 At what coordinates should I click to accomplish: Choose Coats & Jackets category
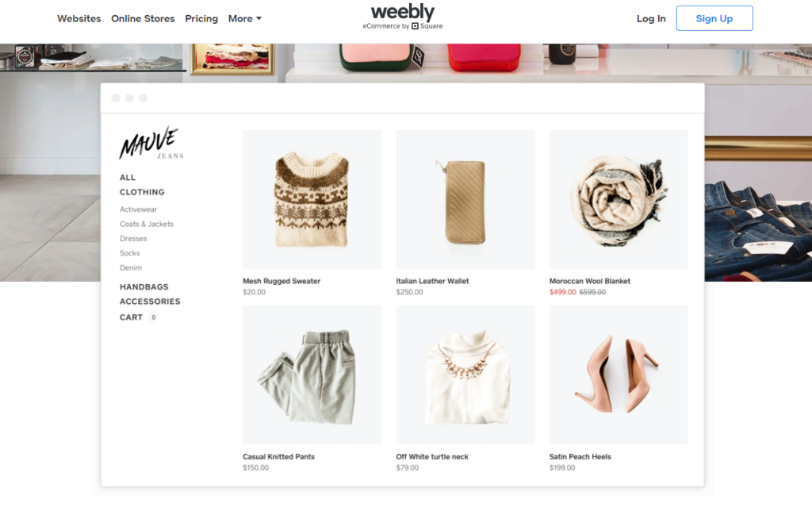tap(147, 224)
